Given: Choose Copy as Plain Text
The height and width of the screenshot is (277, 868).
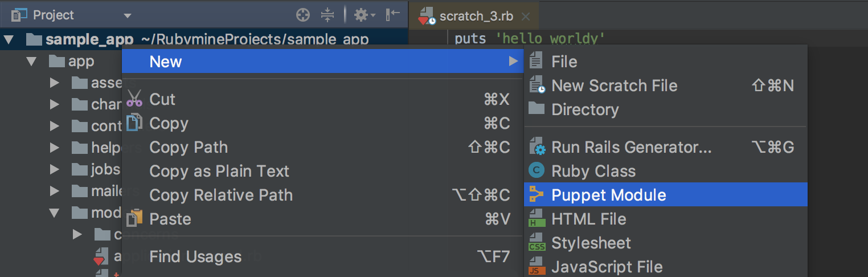Looking at the screenshot, I should point(323,171).
